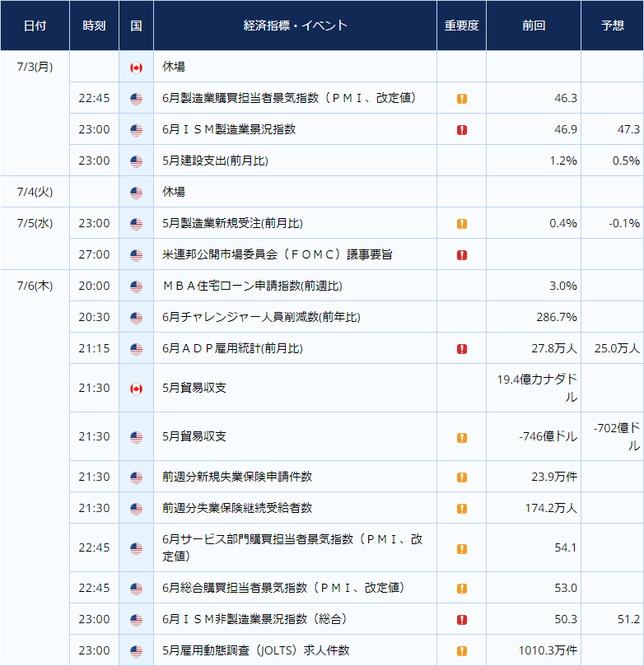Click the US flag beside 6月ＩＳＭ製造業景況指数
644x666 pixels.
click(x=136, y=130)
